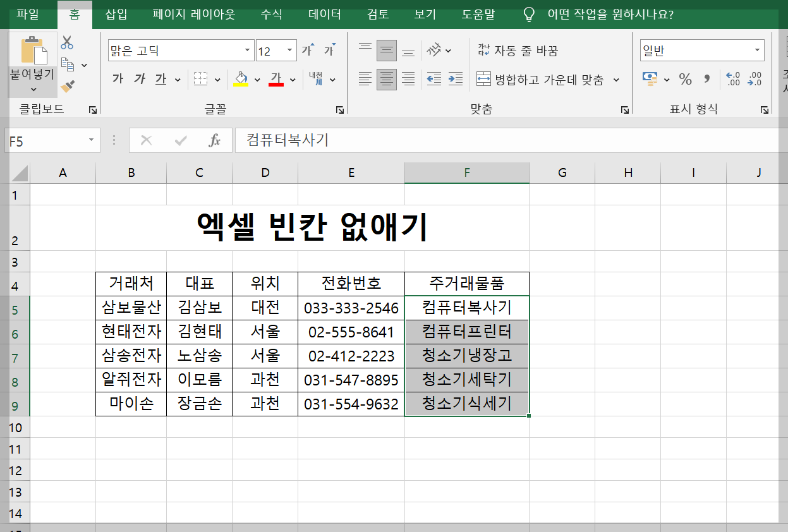Switch to the 데이터 ribbon tab
Viewport: 788px width, 532px height.
pos(324,14)
